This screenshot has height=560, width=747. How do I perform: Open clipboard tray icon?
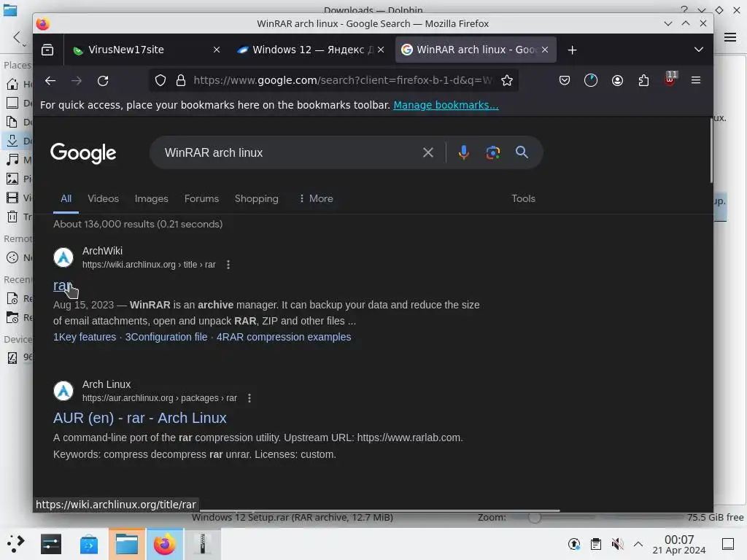(596, 544)
